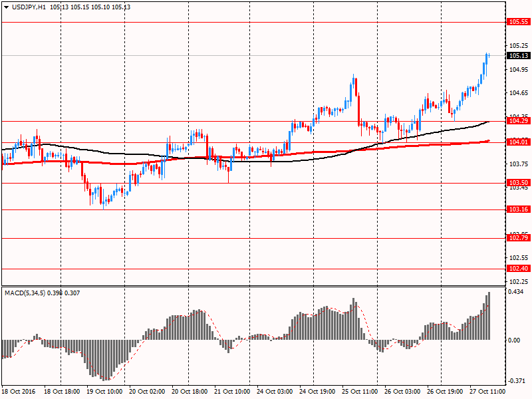Click the 103.50 red price level label
The height and width of the screenshot is (399, 532).
click(x=519, y=183)
